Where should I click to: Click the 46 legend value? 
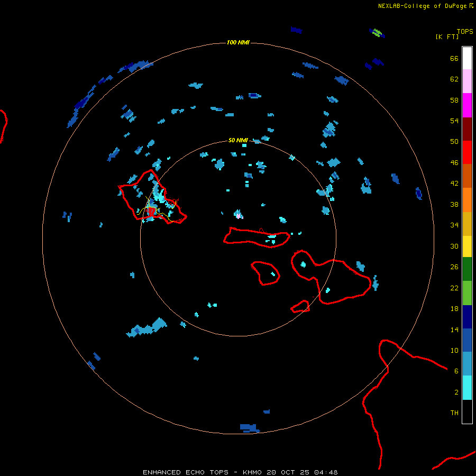(x=454, y=163)
